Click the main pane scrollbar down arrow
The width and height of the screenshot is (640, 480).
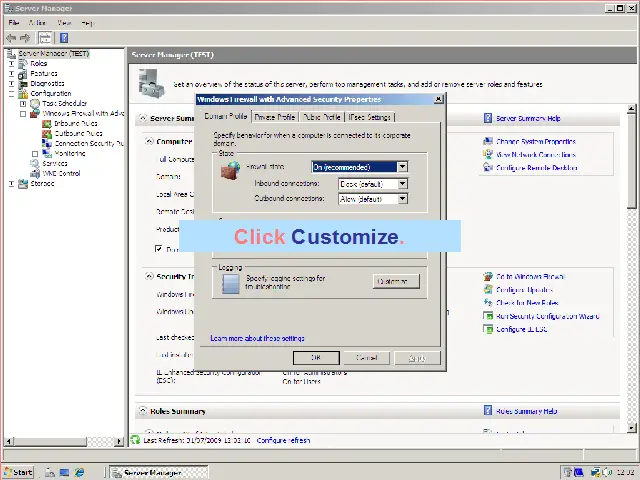click(x=631, y=428)
